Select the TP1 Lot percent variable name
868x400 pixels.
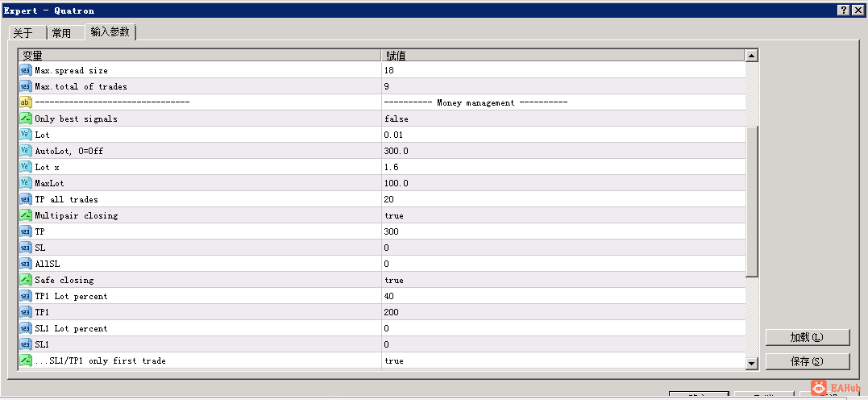pos(72,297)
